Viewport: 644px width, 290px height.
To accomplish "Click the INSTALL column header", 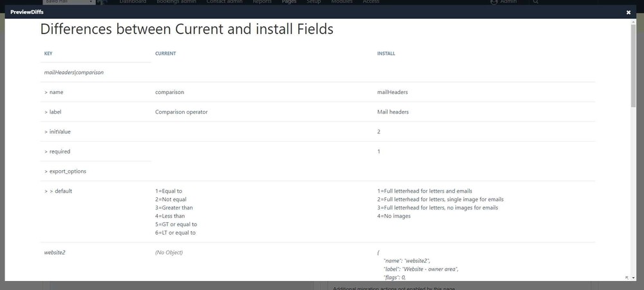I will click(386, 53).
